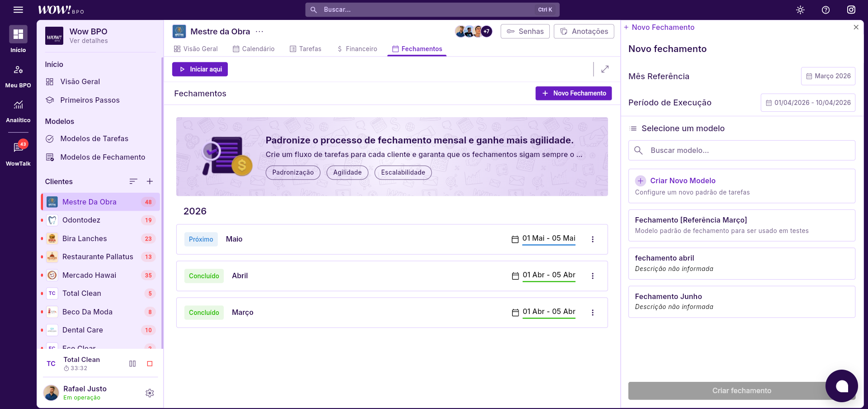
Task: Toggle the light/dark theme sun icon
Action: click(x=800, y=10)
